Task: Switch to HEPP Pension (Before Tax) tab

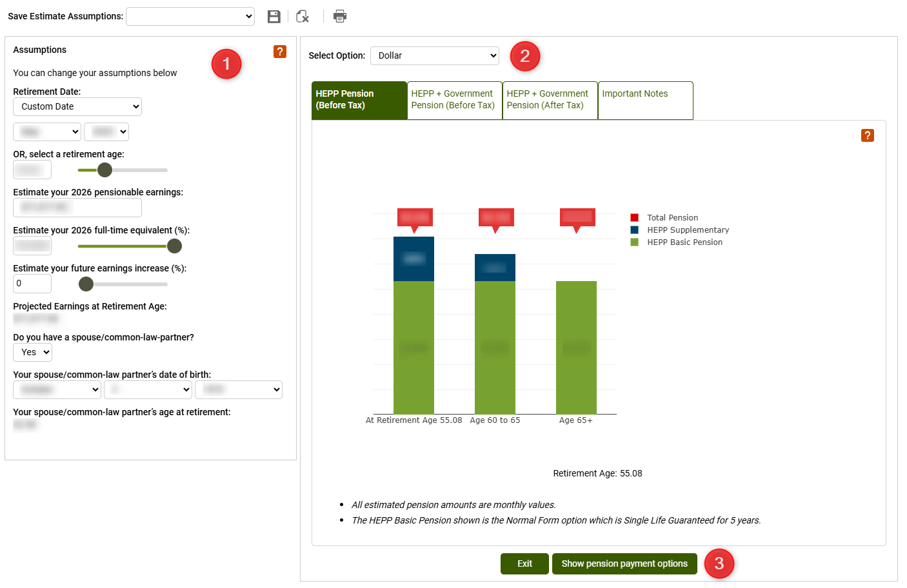Action: (x=359, y=100)
